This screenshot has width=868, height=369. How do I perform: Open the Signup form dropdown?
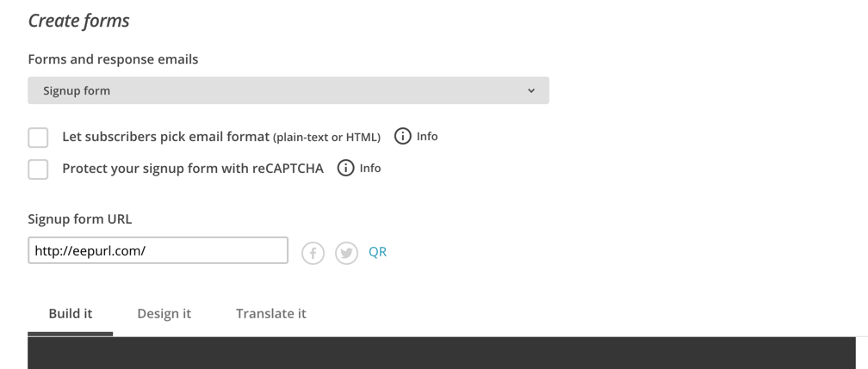tap(288, 90)
